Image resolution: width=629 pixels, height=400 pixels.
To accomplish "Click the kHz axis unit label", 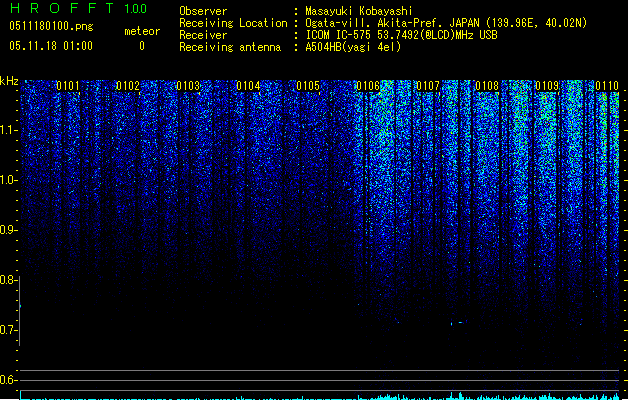I will pos(9,81).
